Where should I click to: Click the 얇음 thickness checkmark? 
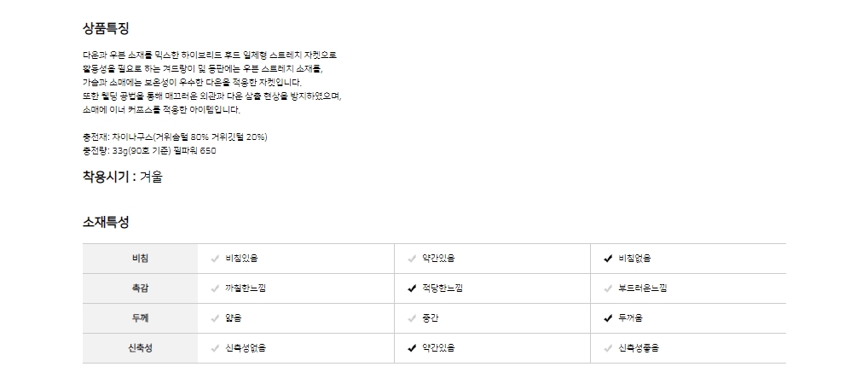tap(216, 318)
